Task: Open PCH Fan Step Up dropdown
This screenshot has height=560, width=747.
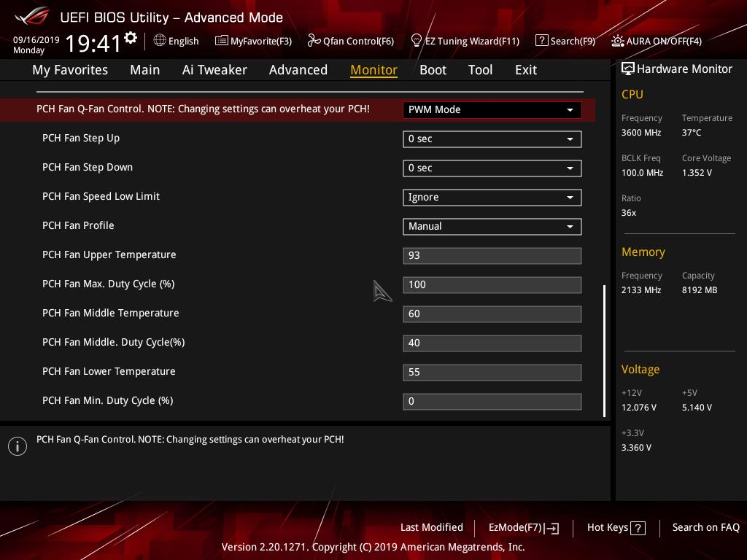Action: (x=492, y=139)
